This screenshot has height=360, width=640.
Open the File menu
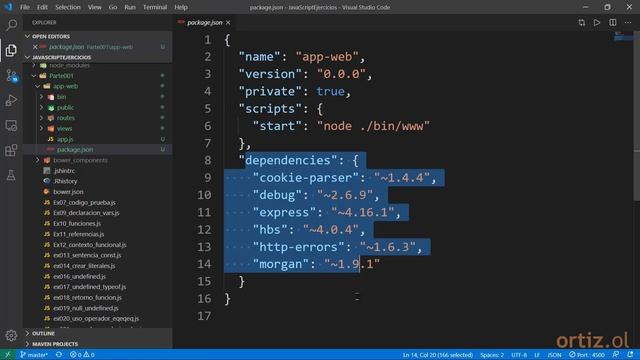pyautogui.click(x=25, y=7)
